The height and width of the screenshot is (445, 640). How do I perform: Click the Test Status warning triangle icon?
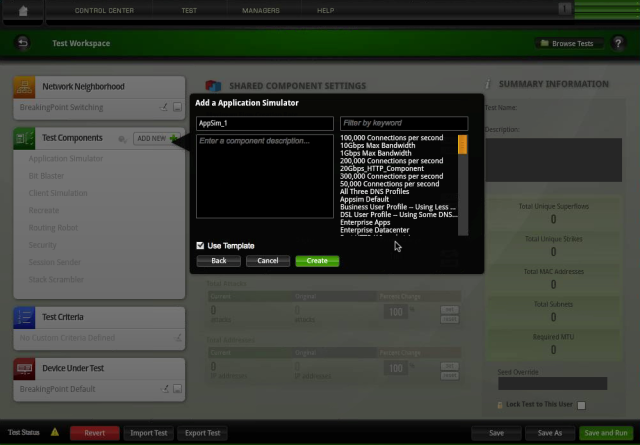point(55,432)
